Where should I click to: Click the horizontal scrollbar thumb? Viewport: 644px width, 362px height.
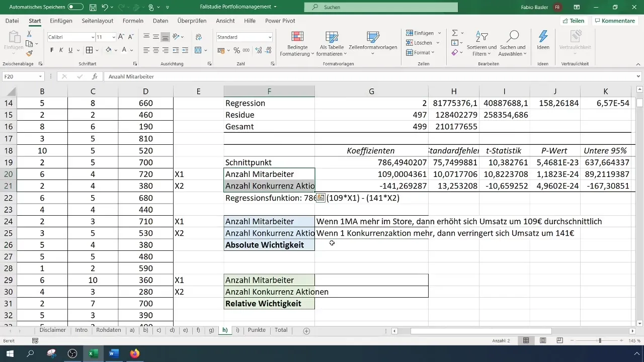[481, 331]
